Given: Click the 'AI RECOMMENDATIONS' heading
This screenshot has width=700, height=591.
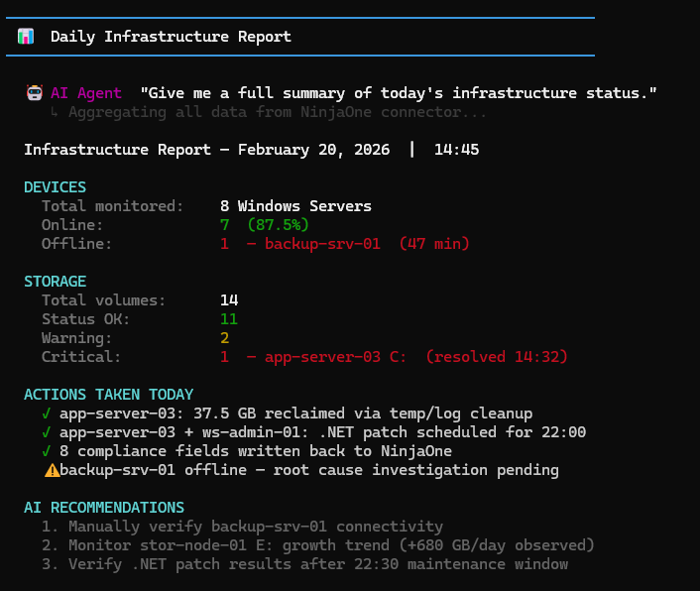Looking at the screenshot, I should click(x=104, y=508).
